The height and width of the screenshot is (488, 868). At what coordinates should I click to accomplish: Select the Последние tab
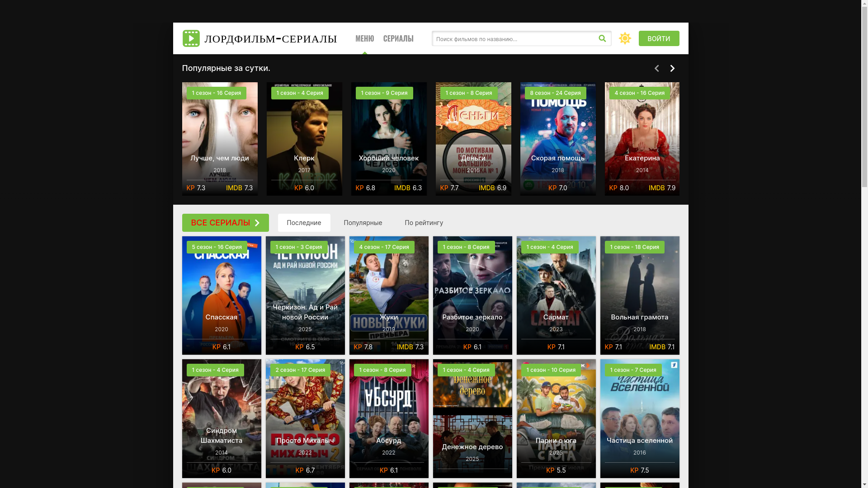(x=304, y=223)
